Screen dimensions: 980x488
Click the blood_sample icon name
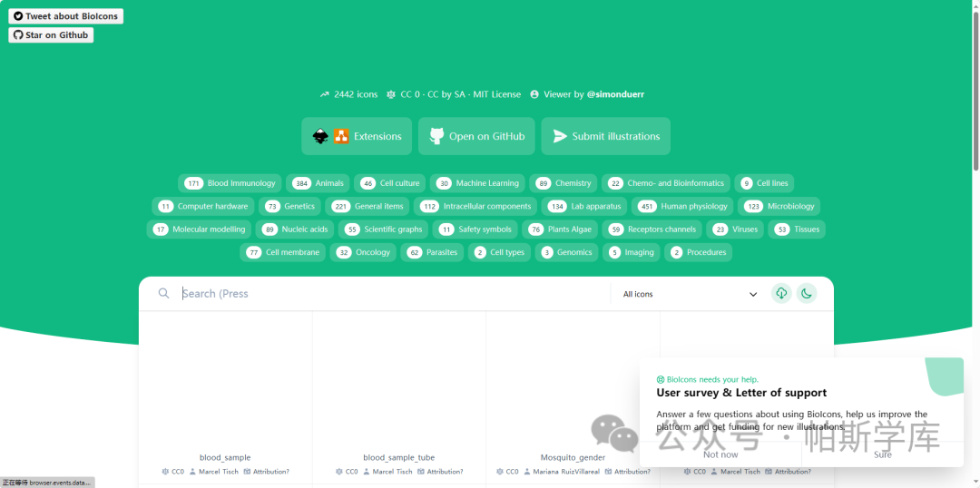[x=225, y=457]
